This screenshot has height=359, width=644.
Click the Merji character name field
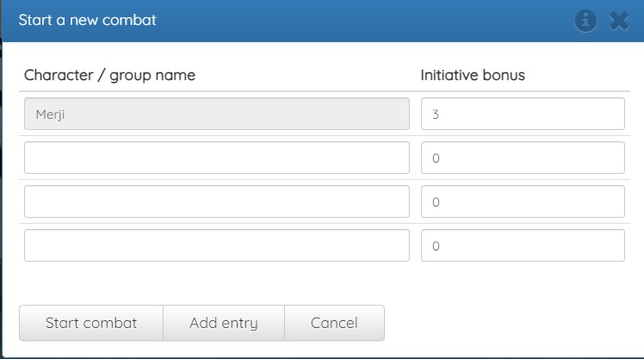tap(216, 113)
